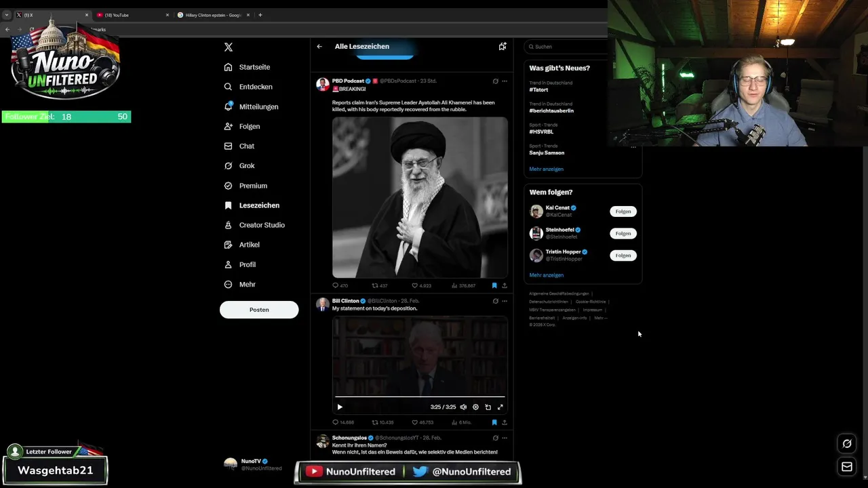
Task: Open Schonungslos post more options
Action: coord(505,438)
